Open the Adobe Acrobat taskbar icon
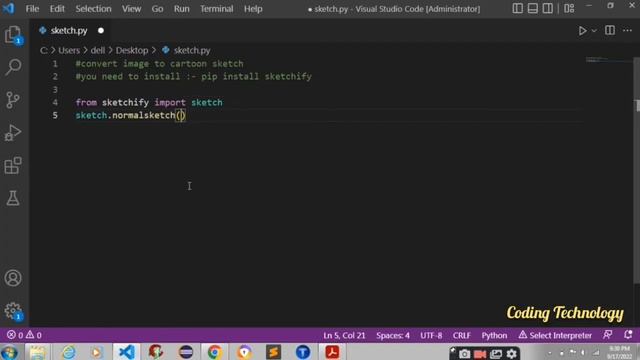This screenshot has height=360, width=640. pos(332,352)
